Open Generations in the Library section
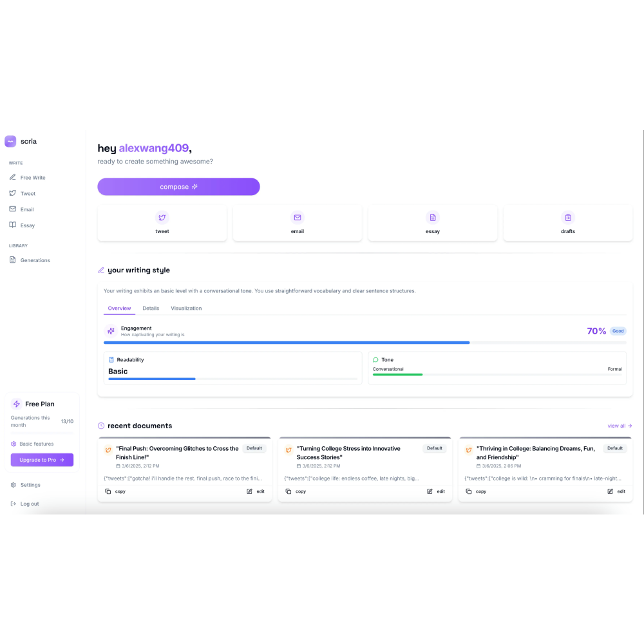 34,260
